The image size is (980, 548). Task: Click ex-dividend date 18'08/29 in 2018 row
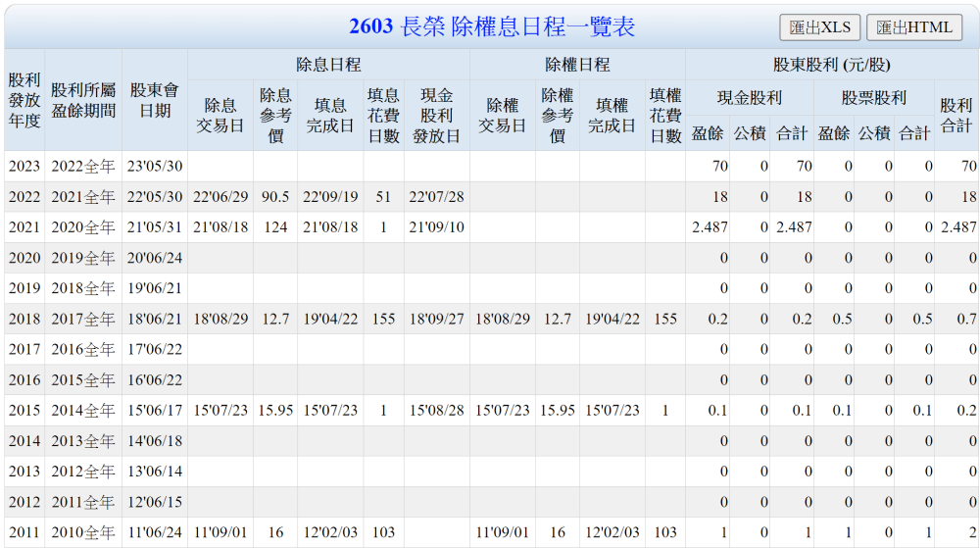tap(220, 320)
